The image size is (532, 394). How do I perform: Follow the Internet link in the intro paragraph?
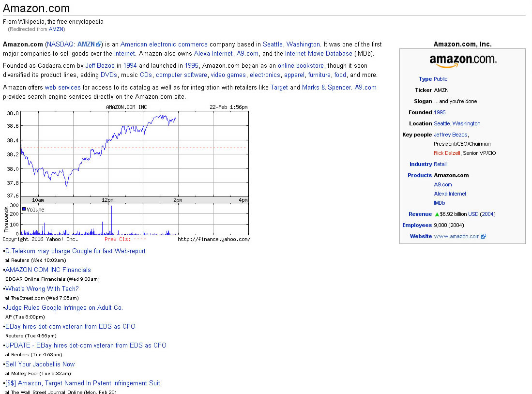124,54
